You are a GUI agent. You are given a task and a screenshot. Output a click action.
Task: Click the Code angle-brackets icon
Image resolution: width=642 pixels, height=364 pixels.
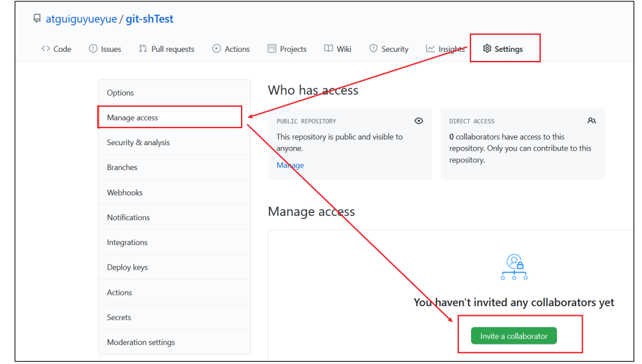(45, 49)
